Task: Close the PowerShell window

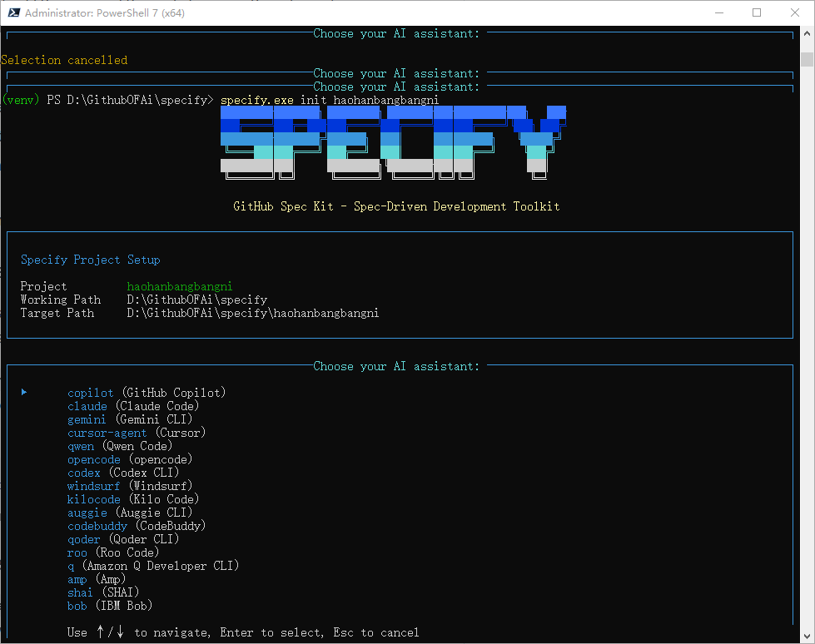Action: (x=795, y=13)
